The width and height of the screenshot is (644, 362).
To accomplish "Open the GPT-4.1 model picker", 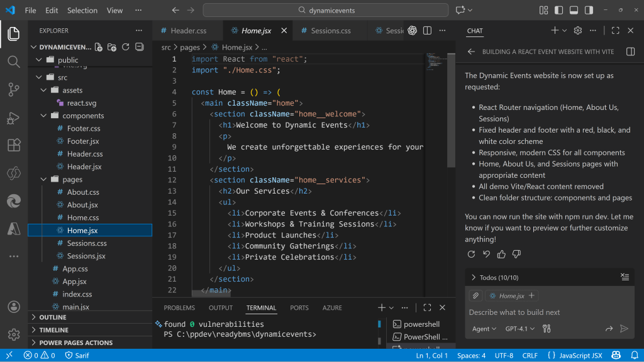I will coord(520,329).
